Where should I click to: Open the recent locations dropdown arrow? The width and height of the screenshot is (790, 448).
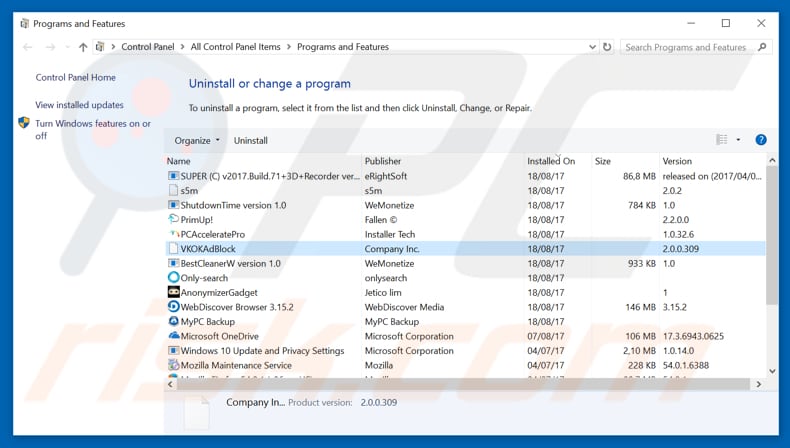(x=68, y=47)
